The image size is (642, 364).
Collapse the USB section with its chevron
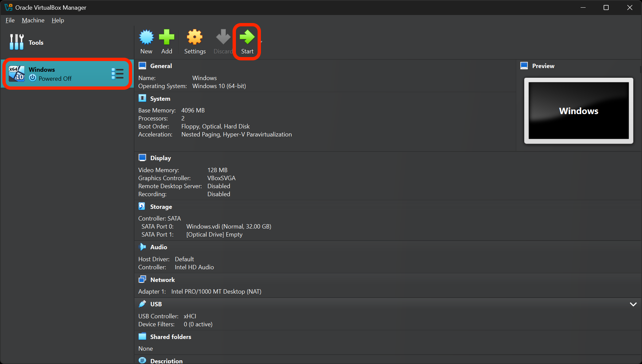click(633, 304)
